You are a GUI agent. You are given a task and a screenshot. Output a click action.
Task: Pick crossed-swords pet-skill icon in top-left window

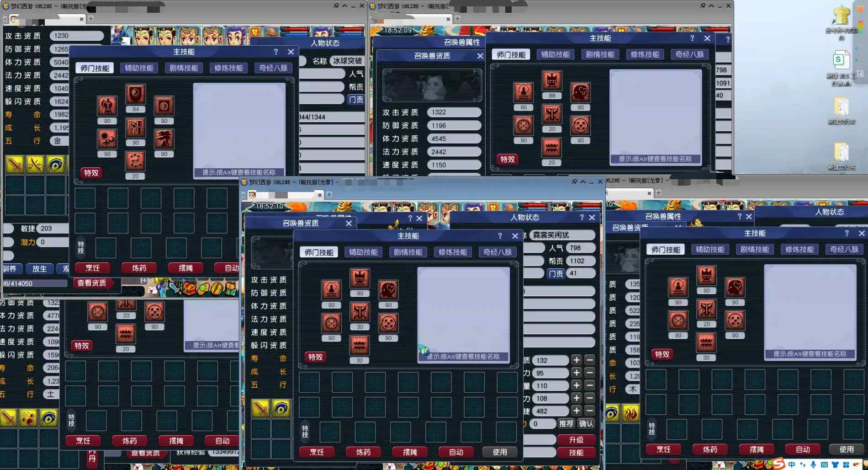pos(35,165)
